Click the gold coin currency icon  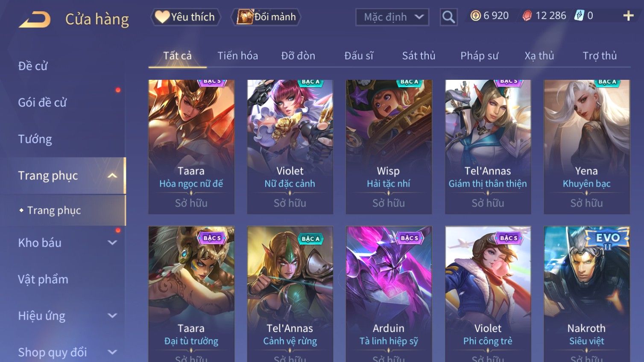pyautogui.click(x=475, y=16)
